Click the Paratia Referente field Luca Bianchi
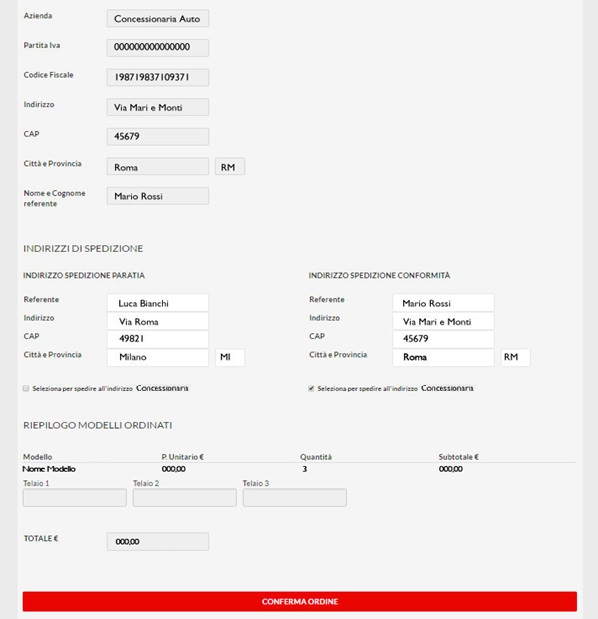This screenshot has width=598, height=619. tap(157, 303)
